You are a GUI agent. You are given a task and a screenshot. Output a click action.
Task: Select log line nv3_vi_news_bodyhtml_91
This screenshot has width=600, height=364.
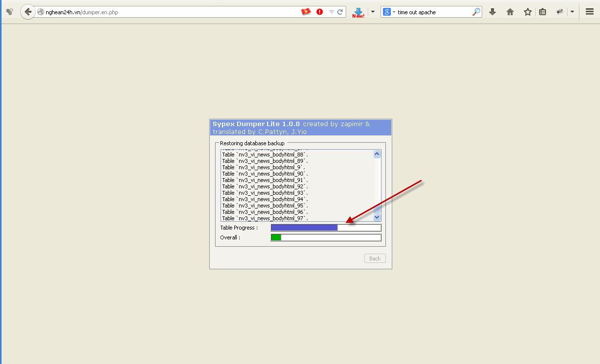pos(265,180)
